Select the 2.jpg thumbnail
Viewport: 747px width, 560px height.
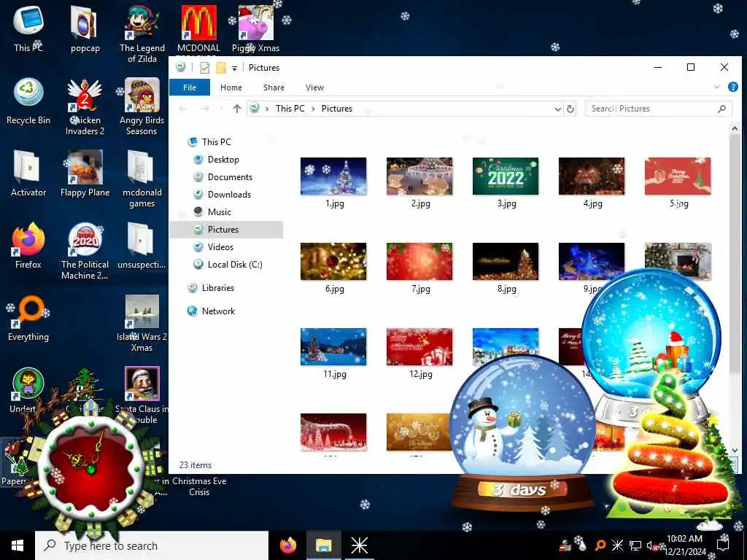click(419, 176)
